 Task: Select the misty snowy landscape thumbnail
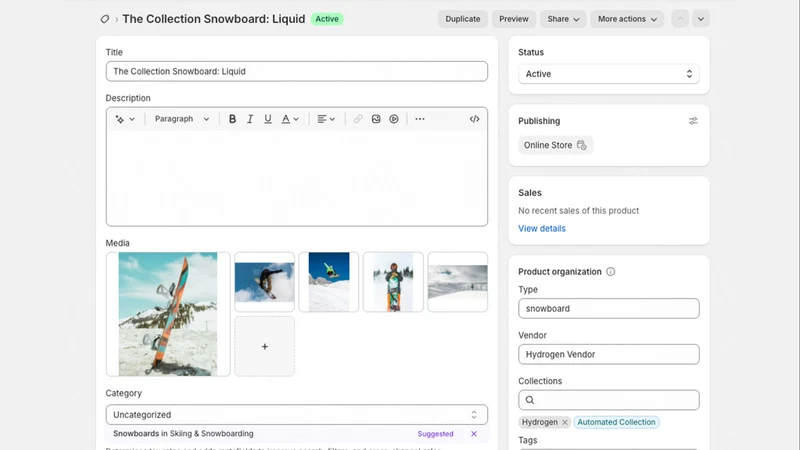pos(458,282)
